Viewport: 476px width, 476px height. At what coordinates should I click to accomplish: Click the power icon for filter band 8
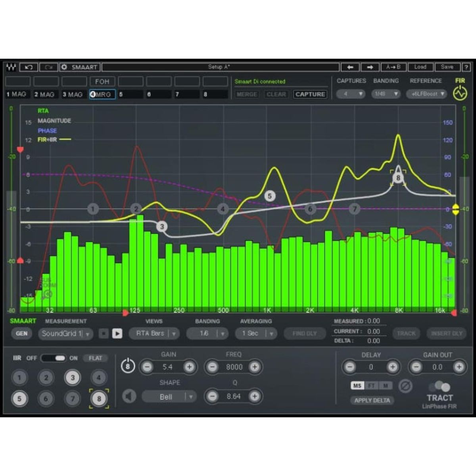click(x=129, y=365)
